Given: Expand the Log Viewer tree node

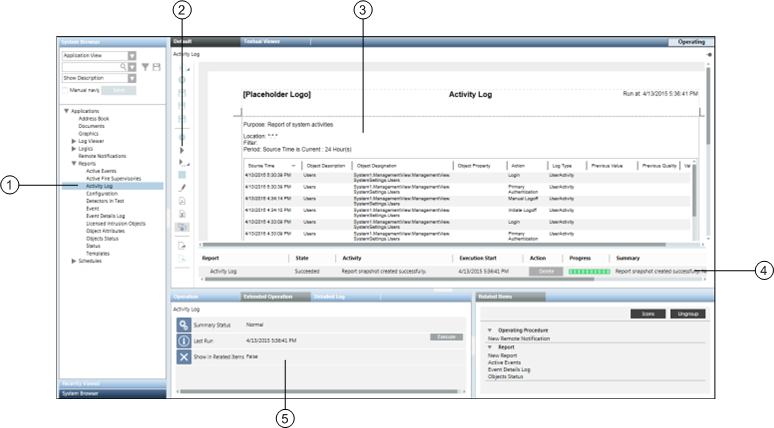Looking at the screenshot, I should click(74, 143).
